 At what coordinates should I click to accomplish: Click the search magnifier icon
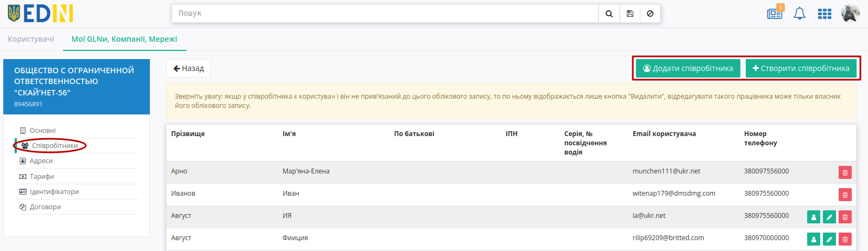click(x=609, y=14)
